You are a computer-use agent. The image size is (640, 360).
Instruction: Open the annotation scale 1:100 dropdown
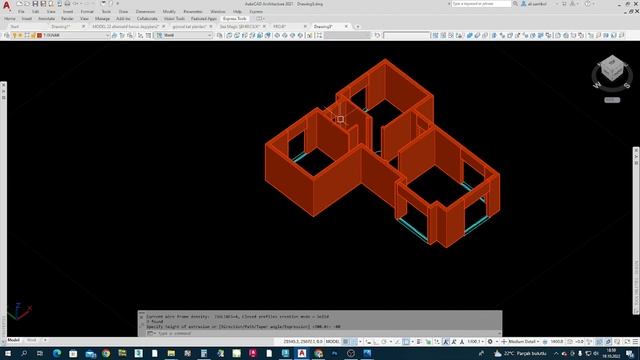(475, 342)
